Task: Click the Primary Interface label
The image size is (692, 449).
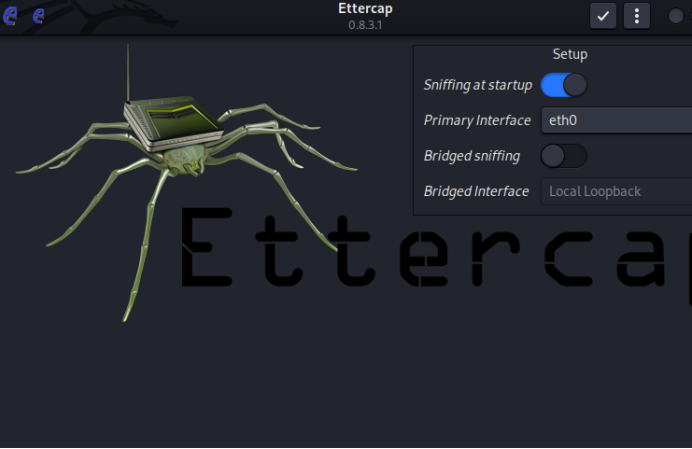Action: pyautogui.click(x=477, y=120)
